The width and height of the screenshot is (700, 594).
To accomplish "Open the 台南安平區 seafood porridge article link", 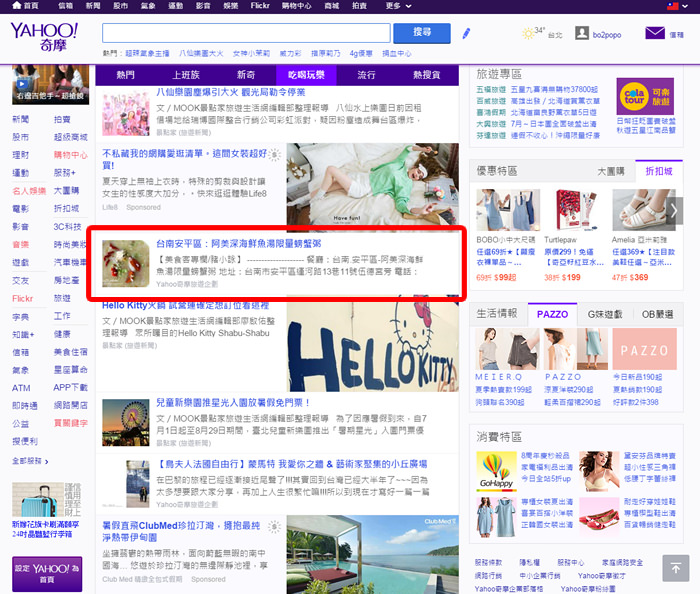I will point(238,242).
